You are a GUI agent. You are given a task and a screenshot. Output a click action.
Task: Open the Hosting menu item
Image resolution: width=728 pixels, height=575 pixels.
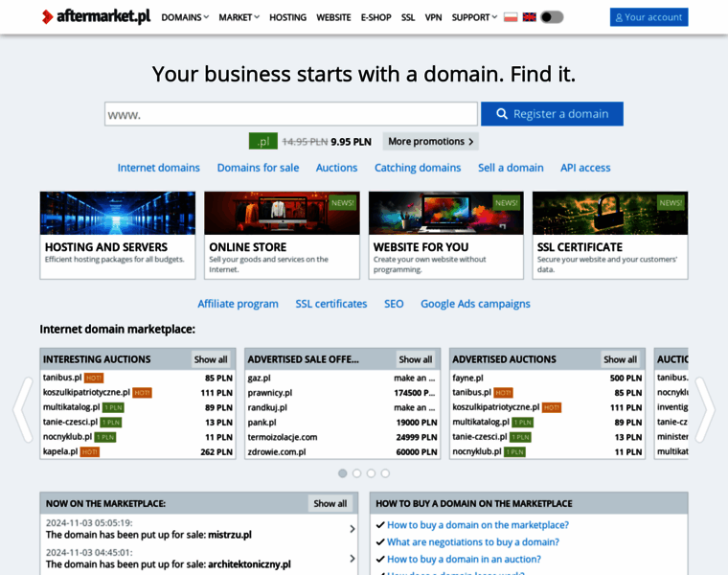click(x=287, y=17)
